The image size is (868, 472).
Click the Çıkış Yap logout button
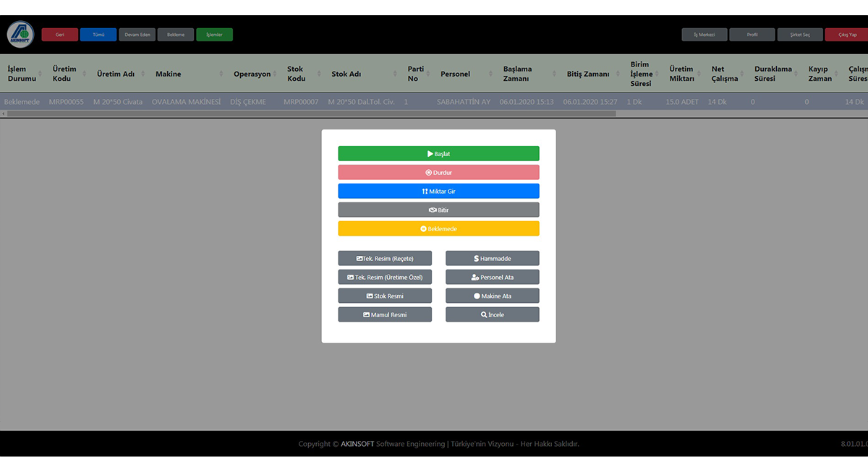coord(847,35)
